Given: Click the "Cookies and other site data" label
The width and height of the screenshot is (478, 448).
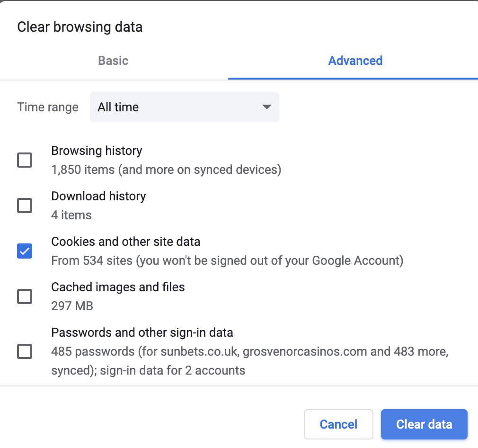Looking at the screenshot, I should click(x=125, y=242).
